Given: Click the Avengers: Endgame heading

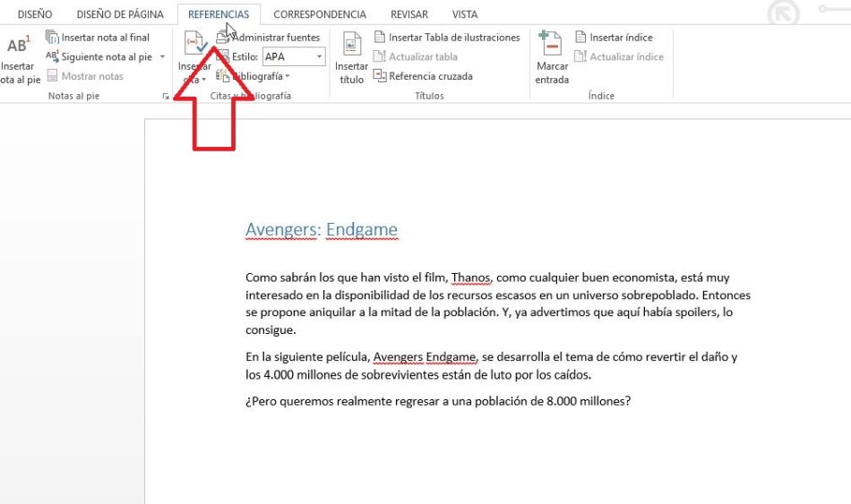Looking at the screenshot, I should coord(322,229).
